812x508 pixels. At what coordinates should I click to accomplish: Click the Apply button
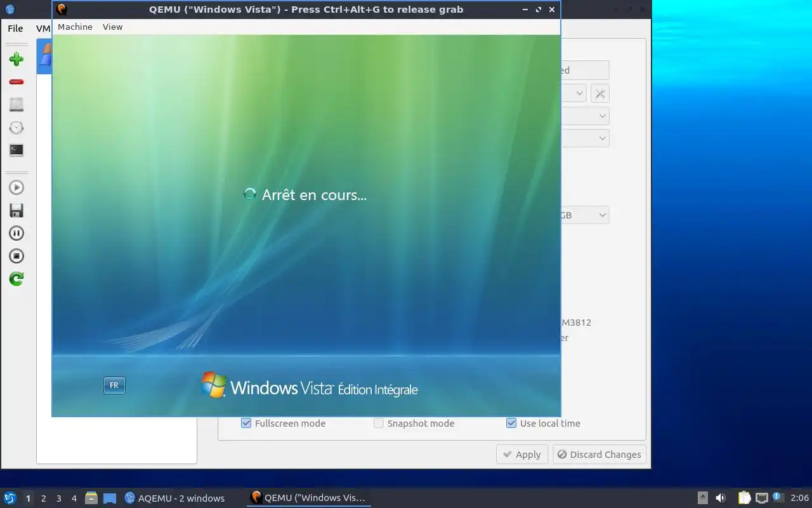point(522,455)
